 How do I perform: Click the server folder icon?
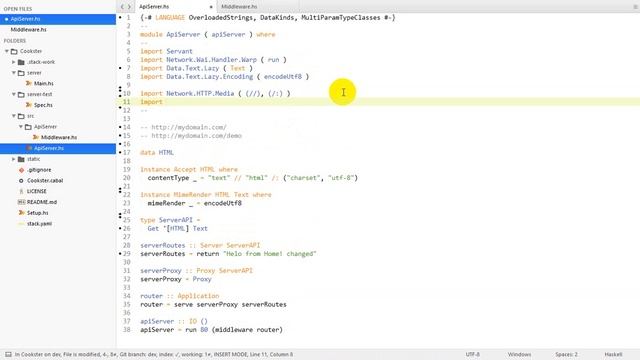pos(21,73)
